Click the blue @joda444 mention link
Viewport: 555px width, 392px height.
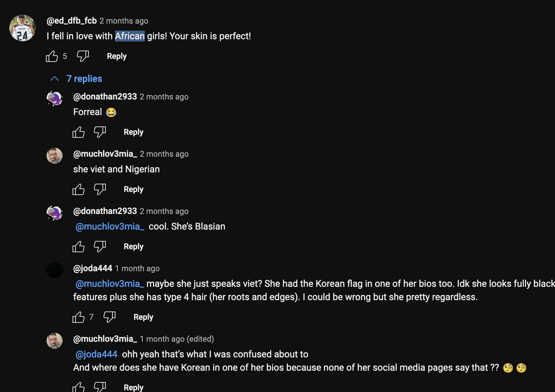(96, 354)
